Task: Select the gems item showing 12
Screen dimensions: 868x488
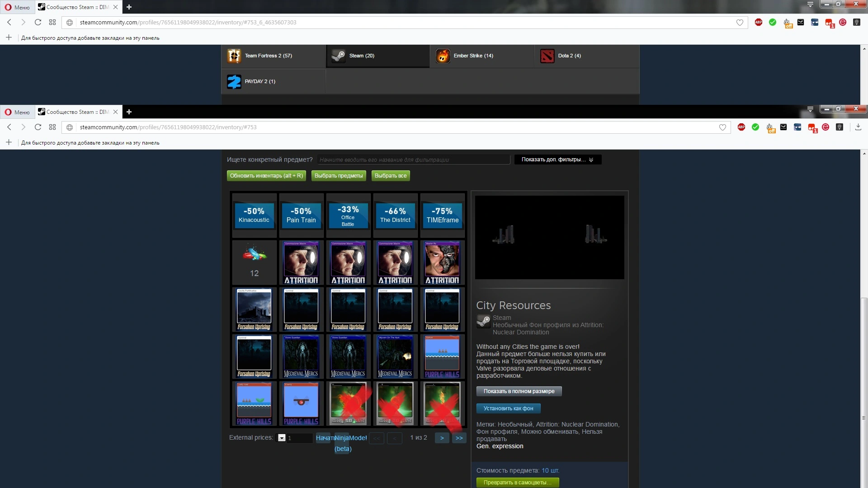Action: (255, 263)
